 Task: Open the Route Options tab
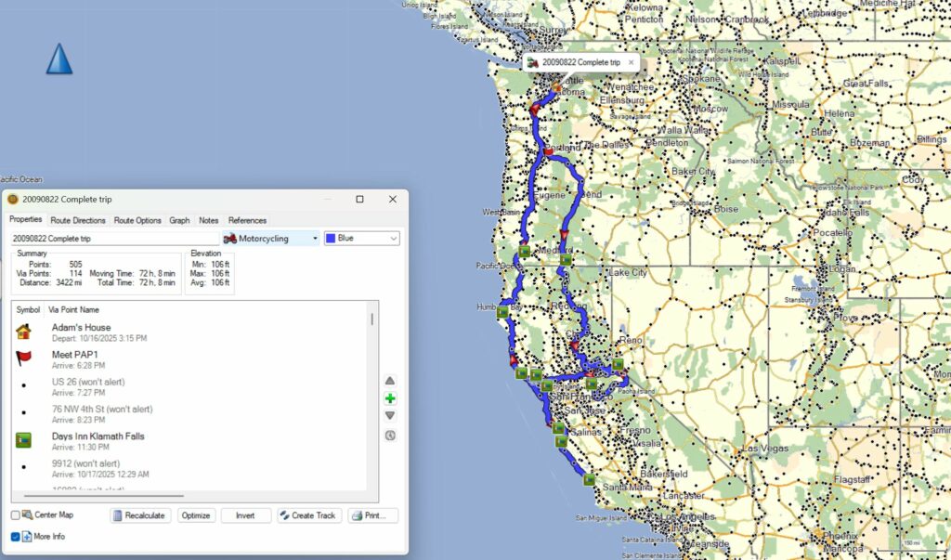(137, 220)
